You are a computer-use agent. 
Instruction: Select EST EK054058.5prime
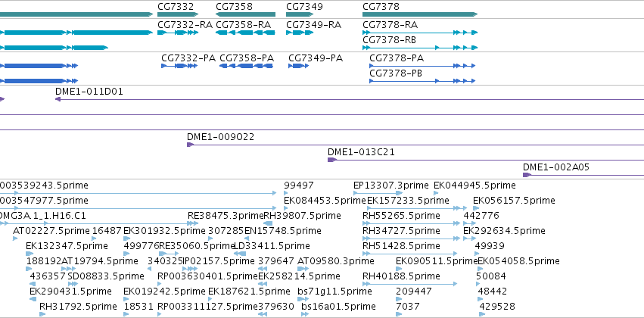click(518, 262)
